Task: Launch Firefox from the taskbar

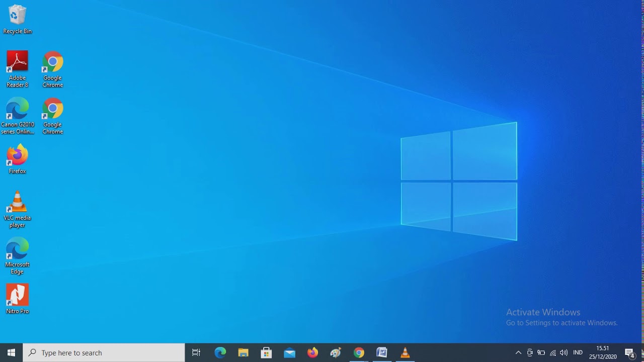Action: pos(312,352)
